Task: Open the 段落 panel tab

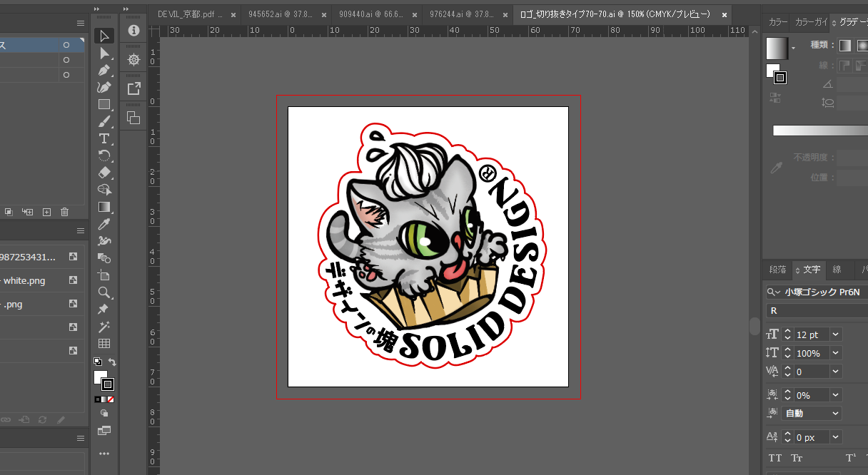Action: 777,270
